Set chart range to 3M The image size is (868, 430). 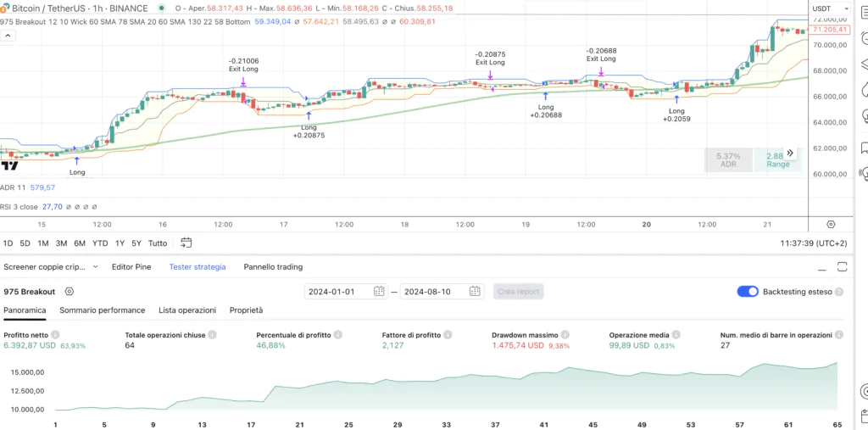[x=61, y=243]
